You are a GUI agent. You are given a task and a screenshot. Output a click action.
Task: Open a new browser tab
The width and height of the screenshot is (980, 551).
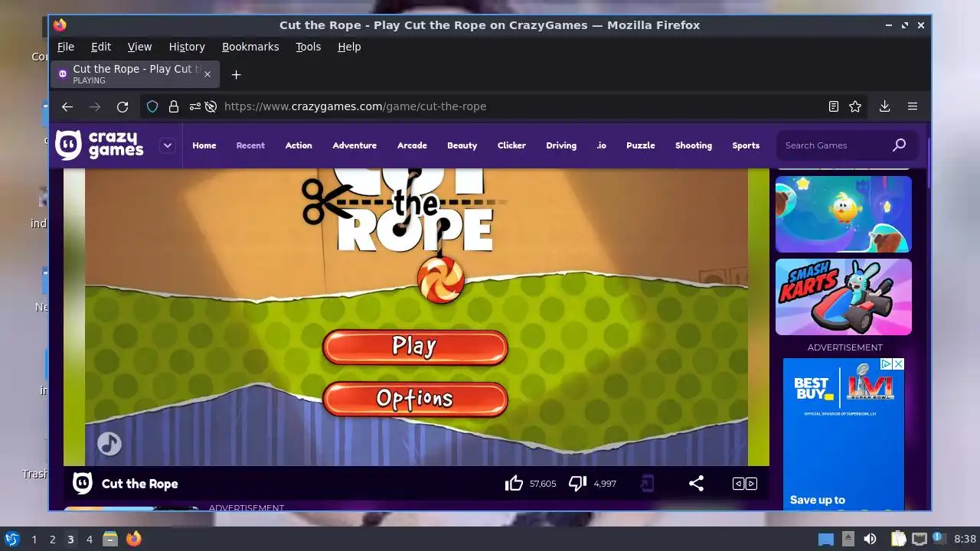236,74
